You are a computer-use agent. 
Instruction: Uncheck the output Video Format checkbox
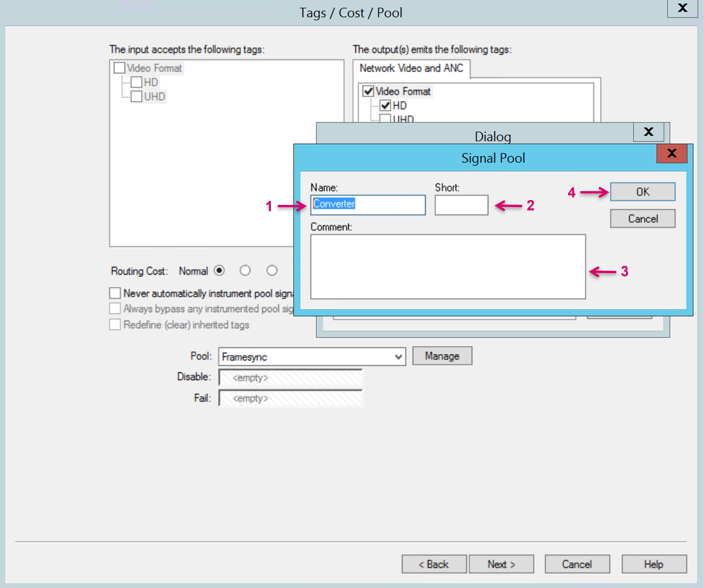pos(368,91)
